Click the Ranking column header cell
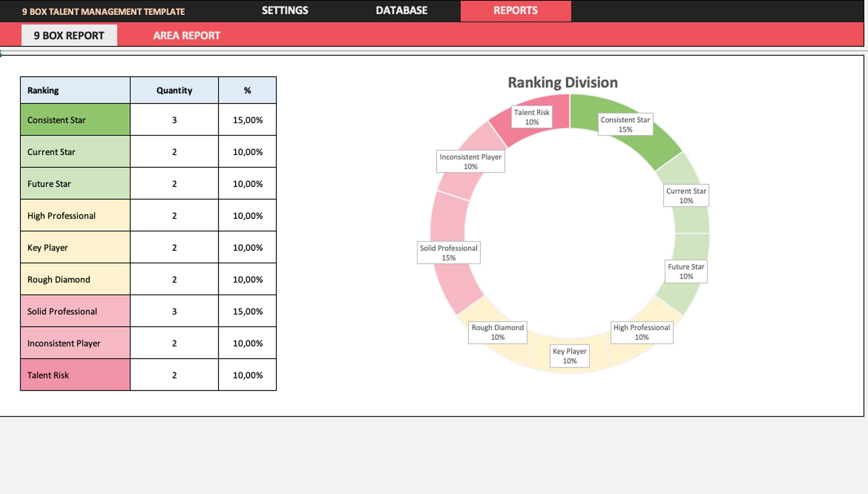 [75, 90]
